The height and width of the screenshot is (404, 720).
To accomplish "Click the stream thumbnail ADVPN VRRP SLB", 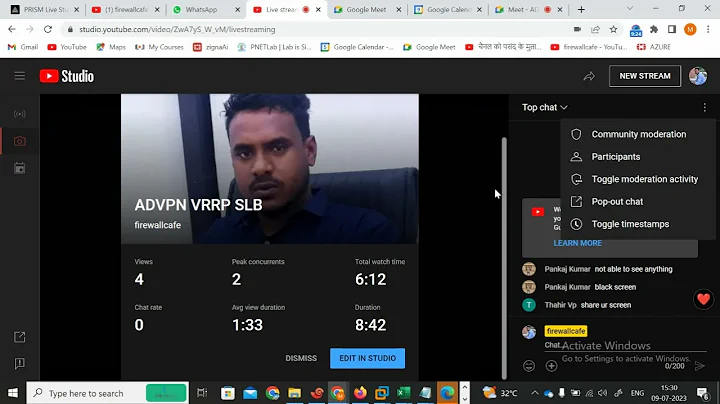I will tap(270, 169).
